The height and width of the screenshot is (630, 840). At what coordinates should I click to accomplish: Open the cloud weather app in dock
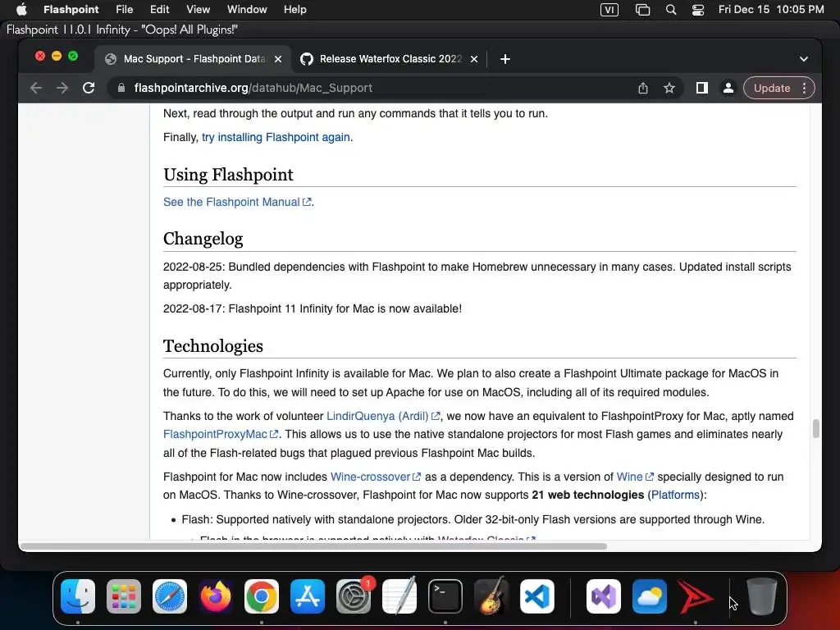coord(650,596)
